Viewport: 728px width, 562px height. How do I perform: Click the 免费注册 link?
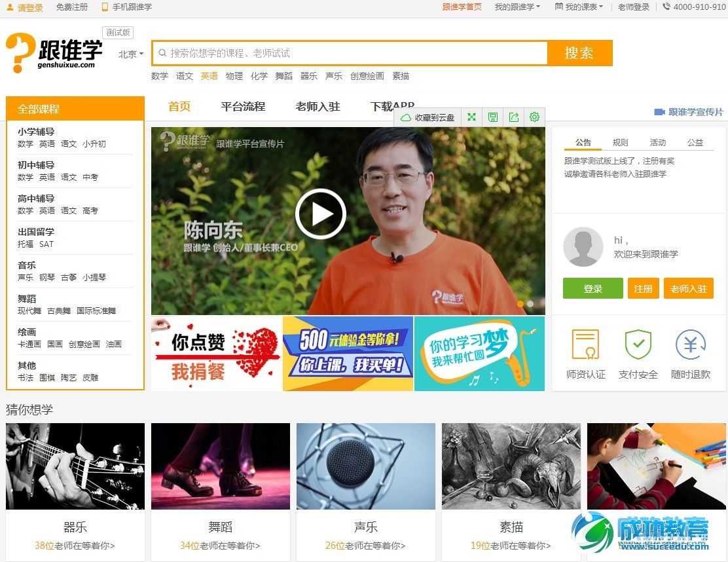pyautogui.click(x=72, y=7)
